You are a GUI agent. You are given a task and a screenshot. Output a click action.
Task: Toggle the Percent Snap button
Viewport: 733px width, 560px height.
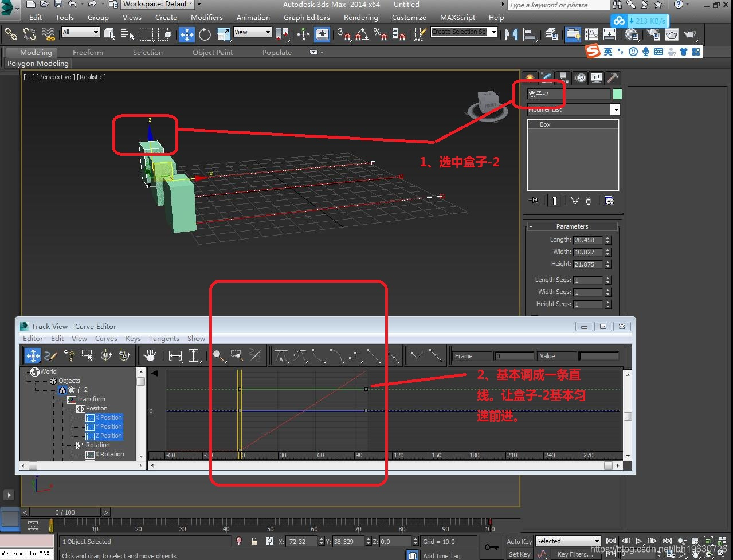pos(380,34)
